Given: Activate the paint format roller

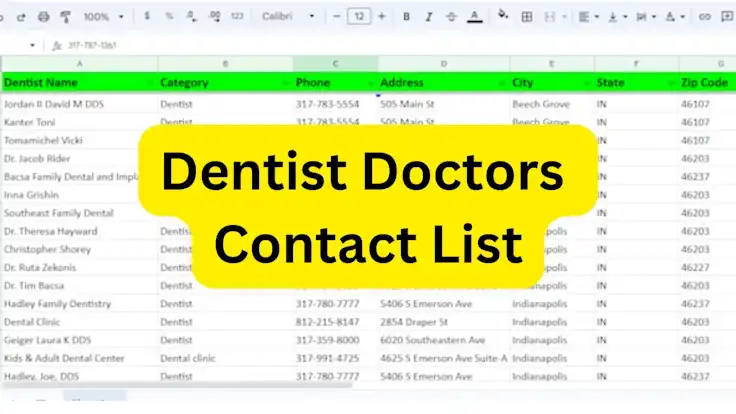Looking at the screenshot, I should point(66,17).
